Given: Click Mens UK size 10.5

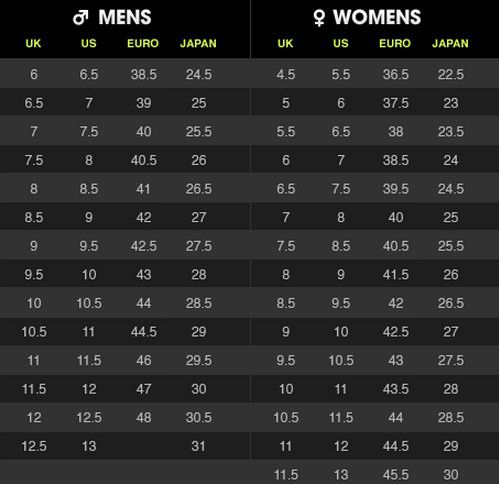Looking at the screenshot, I should 34,332.
